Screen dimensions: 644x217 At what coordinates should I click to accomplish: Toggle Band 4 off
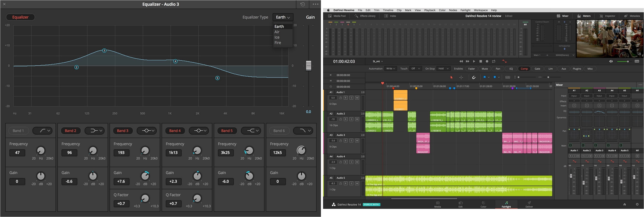[175, 130]
